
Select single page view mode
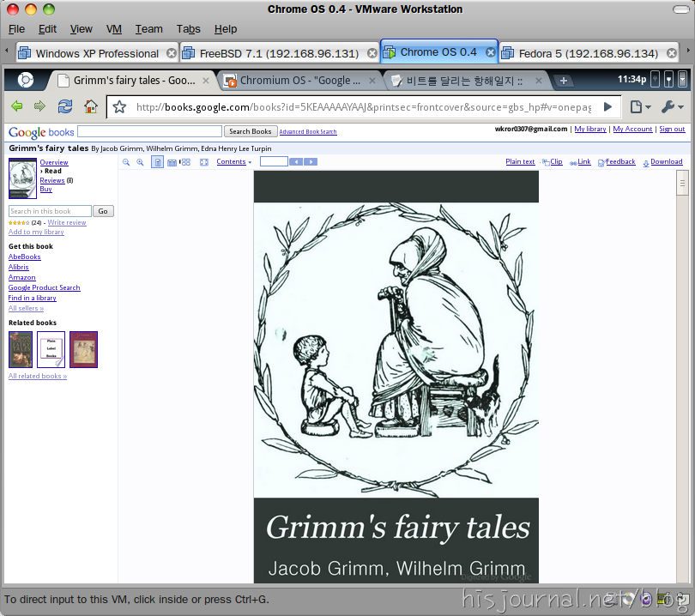[x=157, y=162]
